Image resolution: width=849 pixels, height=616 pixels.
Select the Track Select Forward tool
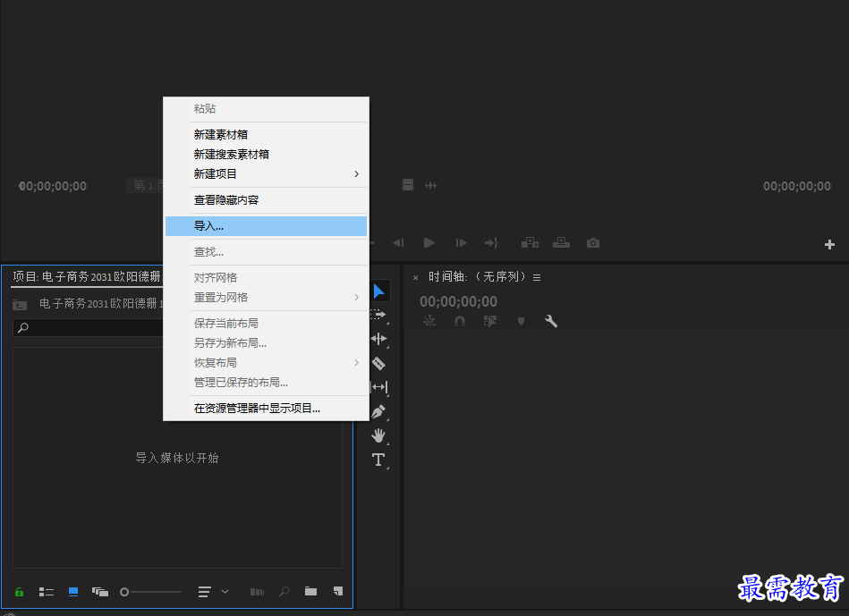(x=378, y=315)
